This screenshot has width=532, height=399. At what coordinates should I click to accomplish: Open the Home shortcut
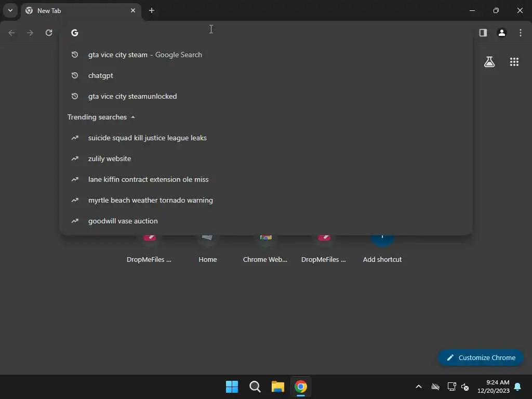pos(208,250)
